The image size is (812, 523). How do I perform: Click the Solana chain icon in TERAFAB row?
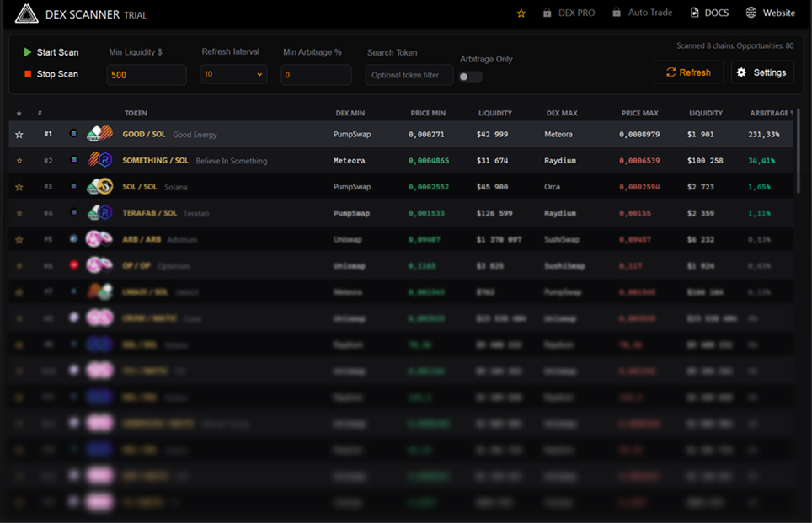point(74,213)
